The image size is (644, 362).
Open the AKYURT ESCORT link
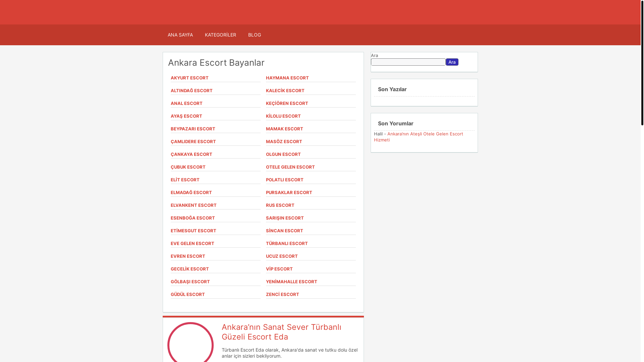coord(190,78)
